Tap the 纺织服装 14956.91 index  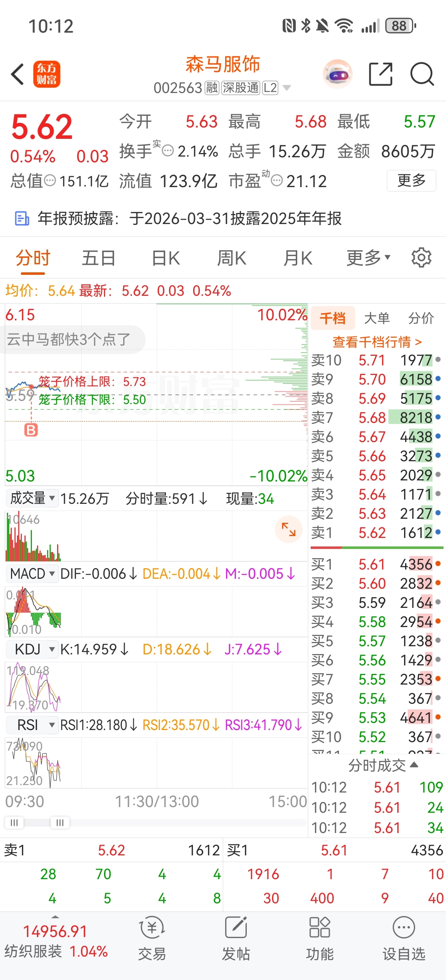pyautogui.click(x=56, y=941)
